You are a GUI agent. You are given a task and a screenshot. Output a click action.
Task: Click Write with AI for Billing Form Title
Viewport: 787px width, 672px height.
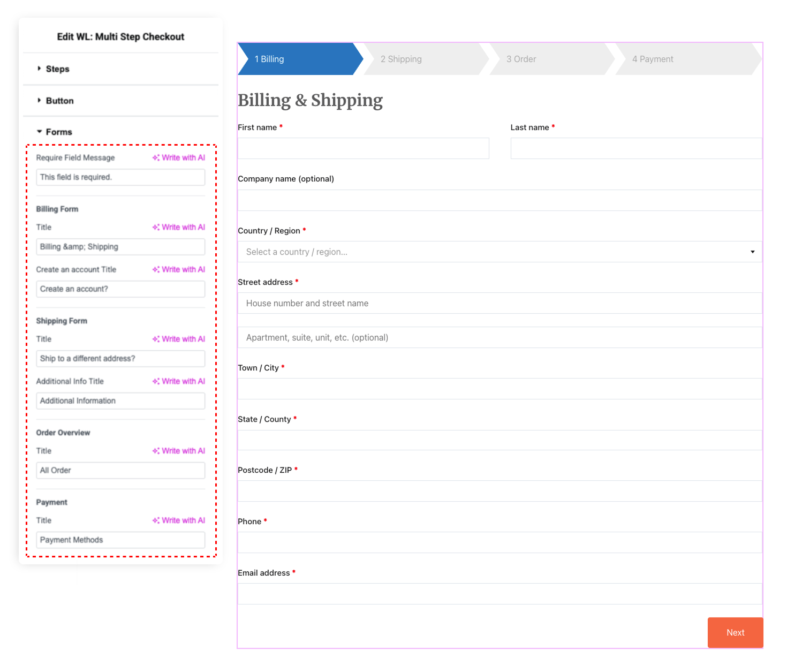tap(178, 227)
